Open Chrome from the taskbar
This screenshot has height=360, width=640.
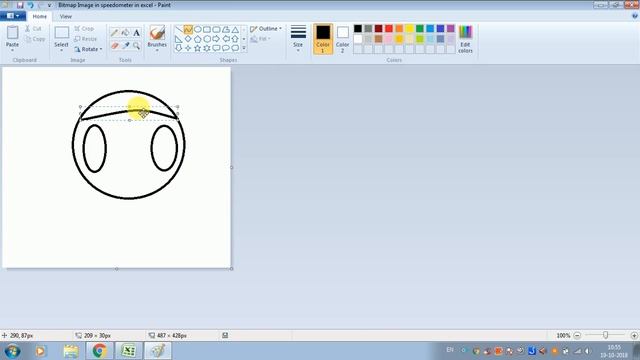click(x=99, y=351)
